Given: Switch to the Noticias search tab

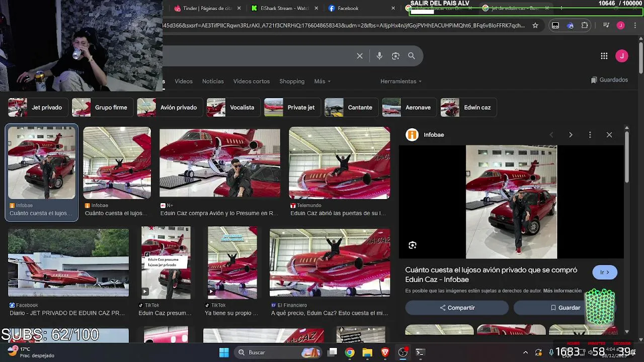Looking at the screenshot, I should (213, 81).
